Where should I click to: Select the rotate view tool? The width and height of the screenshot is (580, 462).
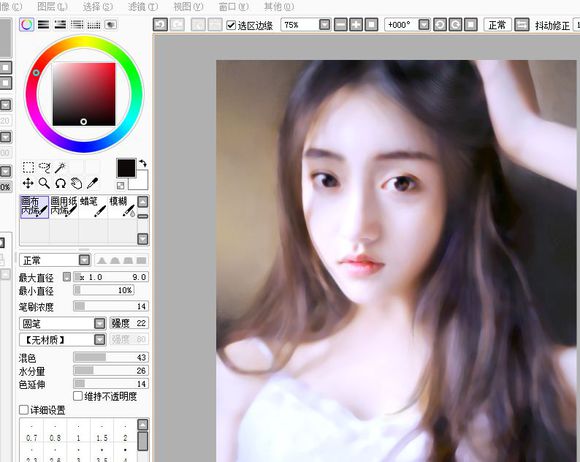tap(60, 183)
